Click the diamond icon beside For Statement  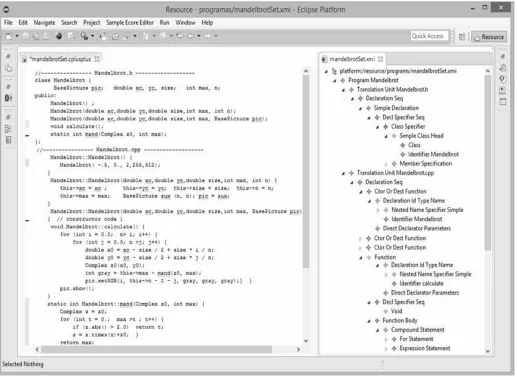(394, 339)
